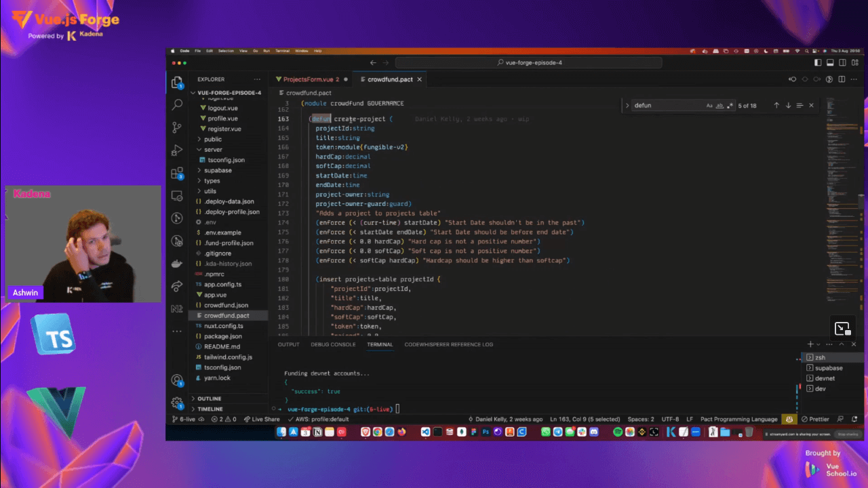Expand the supabase folder
868x488 pixels.
[x=218, y=170]
